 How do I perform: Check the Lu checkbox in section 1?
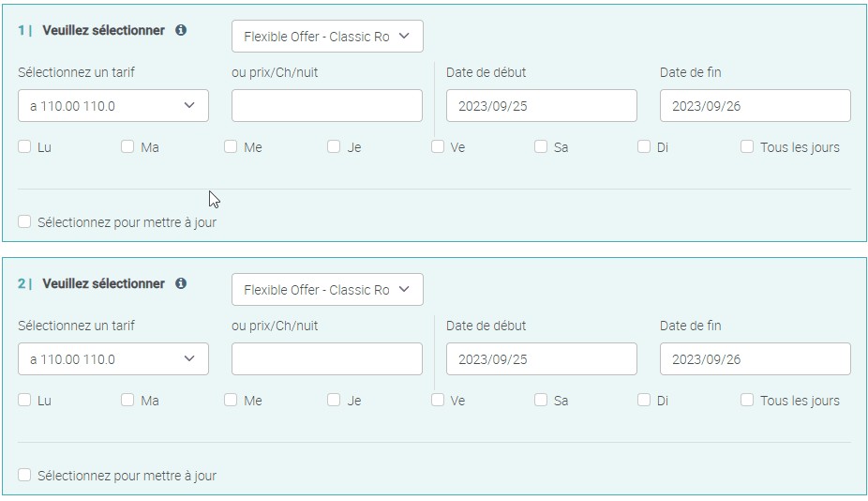24,146
